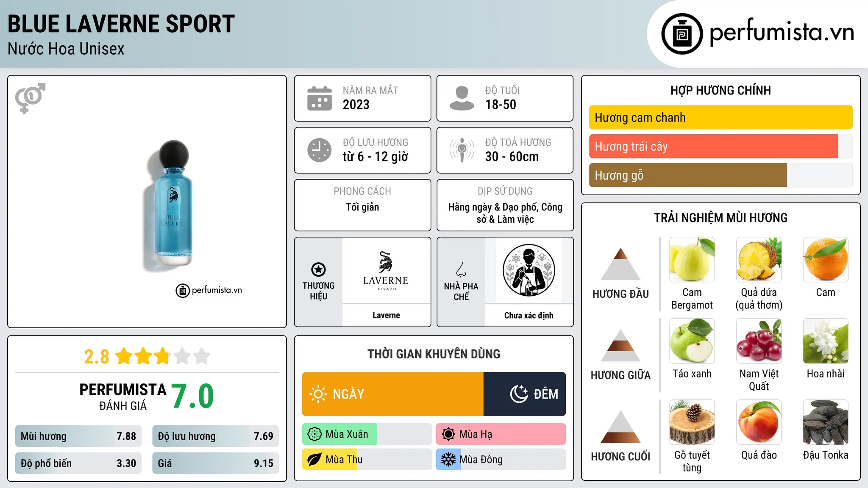
Task: Click the leaf icon for Mùa Thu
Action: point(314,460)
